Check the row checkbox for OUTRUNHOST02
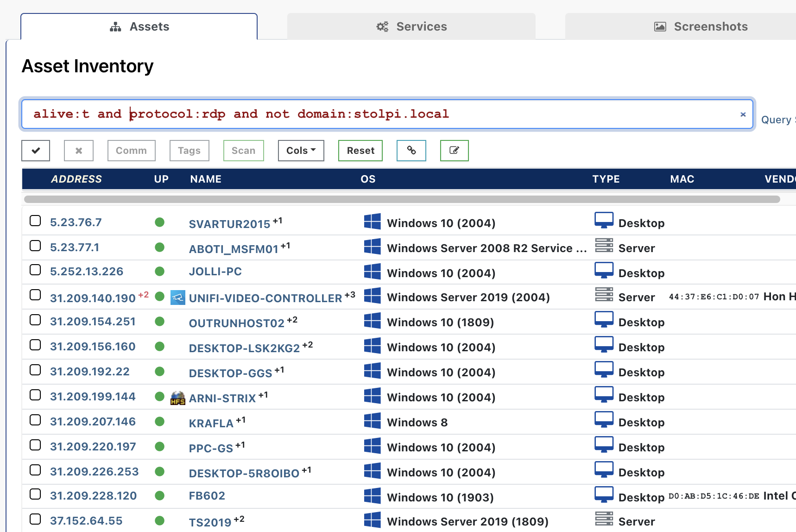 (35, 320)
